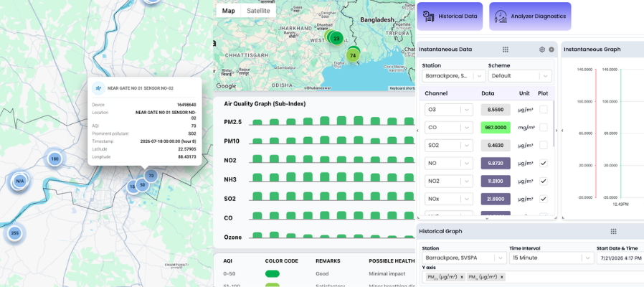The width and height of the screenshot is (644, 287).
Task: Click the grid icon in Historical Graph header
Action: [x=614, y=232]
